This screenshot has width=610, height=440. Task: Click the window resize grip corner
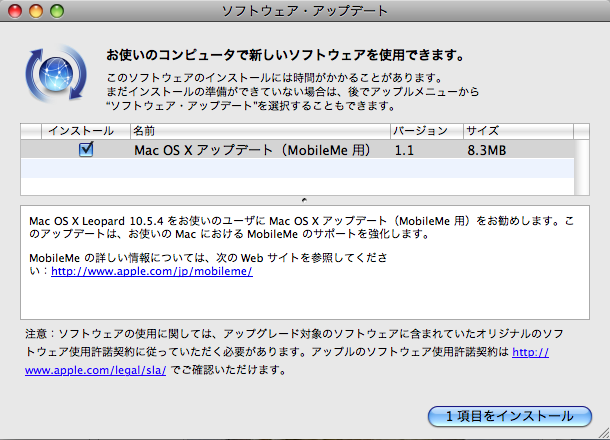[x=603, y=433]
